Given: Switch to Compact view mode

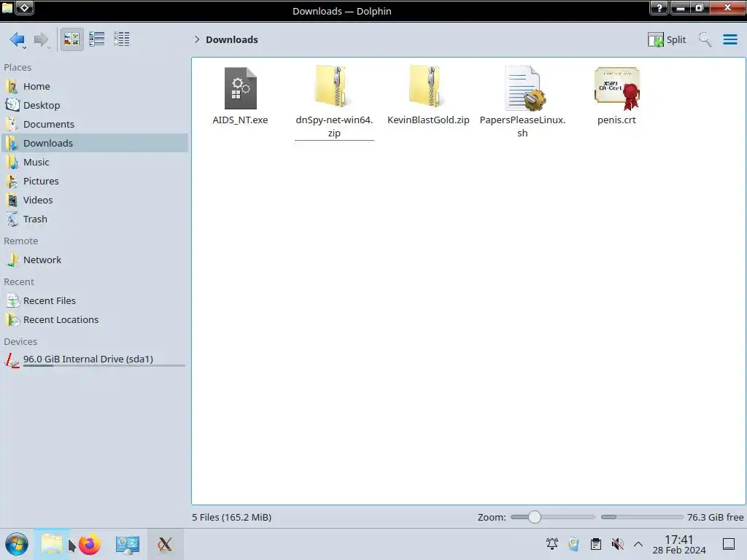Looking at the screenshot, I should pos(97,39).
